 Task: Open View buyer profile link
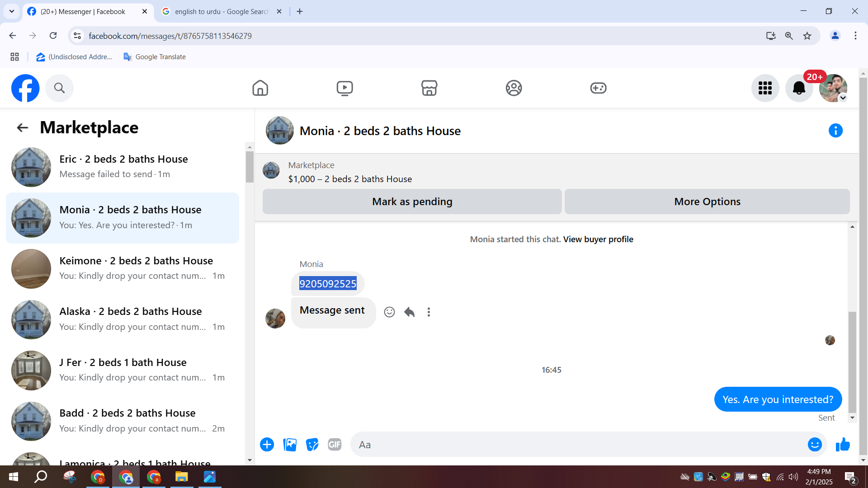click(598, 239)
